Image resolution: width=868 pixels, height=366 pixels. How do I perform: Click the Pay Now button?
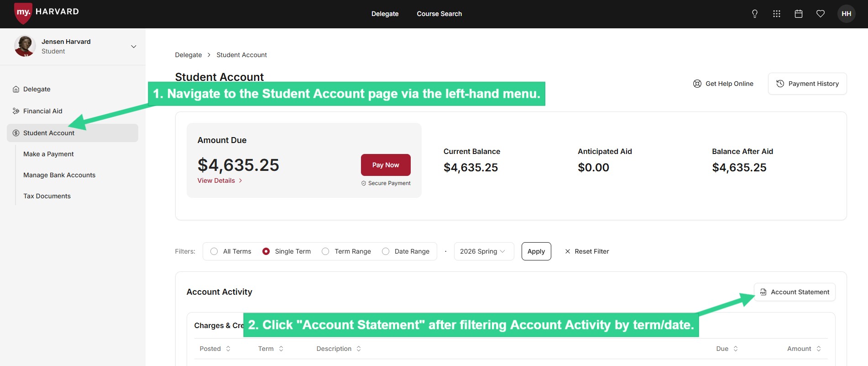[386, 165]
